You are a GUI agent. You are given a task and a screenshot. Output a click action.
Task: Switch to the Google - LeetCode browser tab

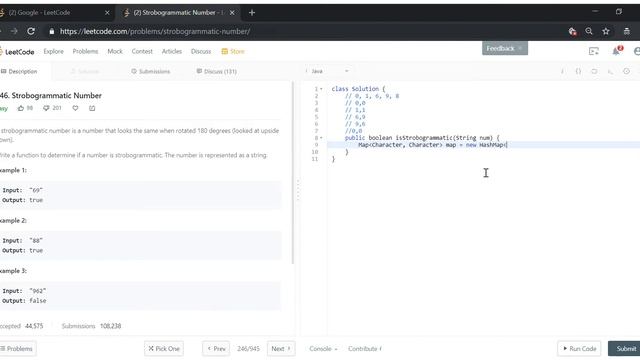(x=54, y=13)
